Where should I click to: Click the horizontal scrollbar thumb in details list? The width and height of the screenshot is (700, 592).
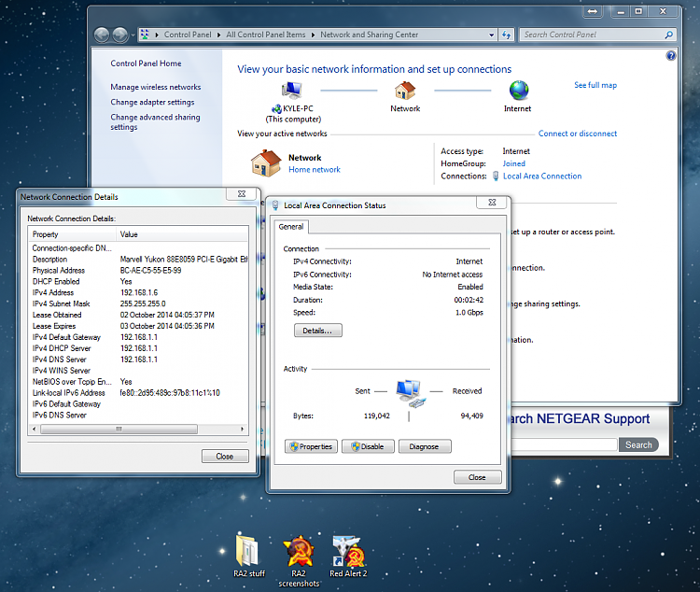119,429
